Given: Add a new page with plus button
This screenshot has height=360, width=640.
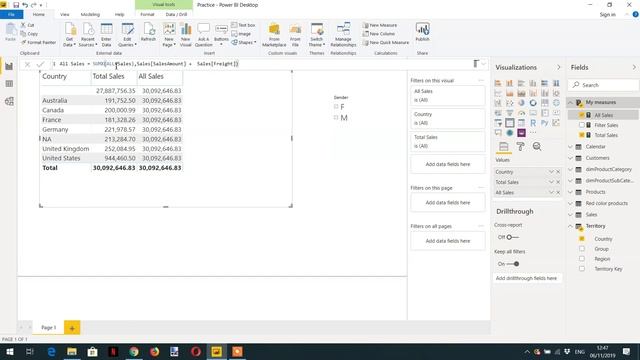Looking at the screenshot, I should (72, 328).
